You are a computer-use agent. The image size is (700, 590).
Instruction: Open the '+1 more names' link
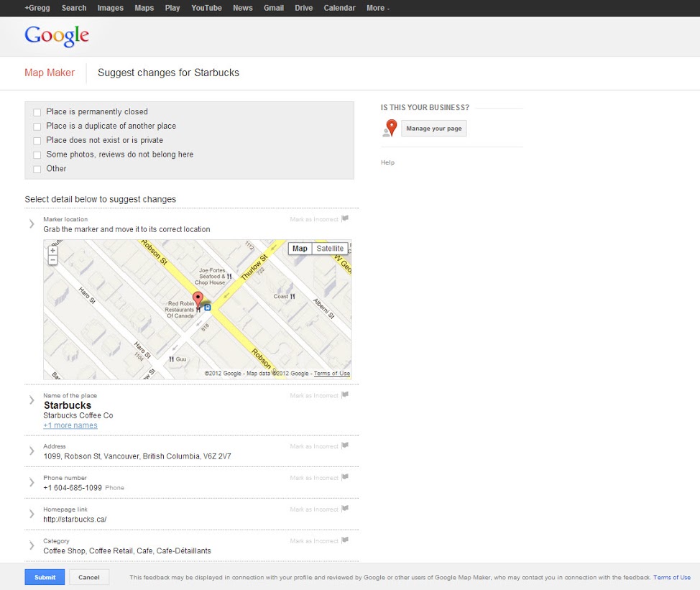[x=70, y=425]
